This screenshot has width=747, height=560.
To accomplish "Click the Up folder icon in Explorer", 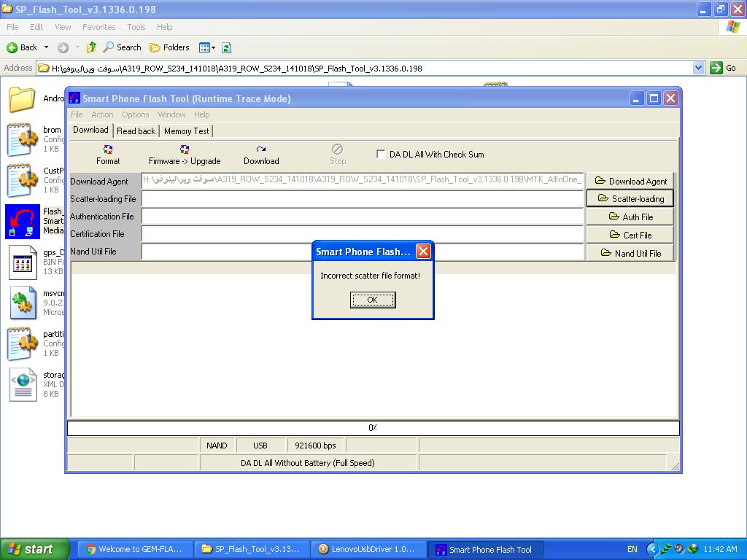I will (91, 47).
